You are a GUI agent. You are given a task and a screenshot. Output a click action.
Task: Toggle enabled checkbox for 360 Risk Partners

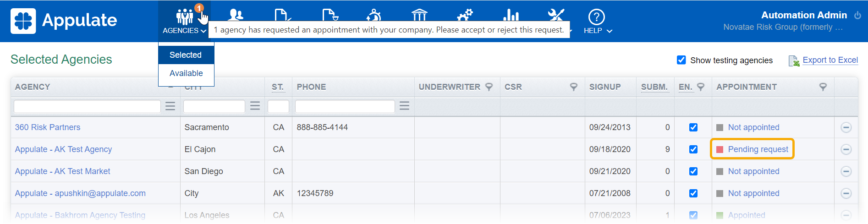pyautogui.click(x=693, y=127)
